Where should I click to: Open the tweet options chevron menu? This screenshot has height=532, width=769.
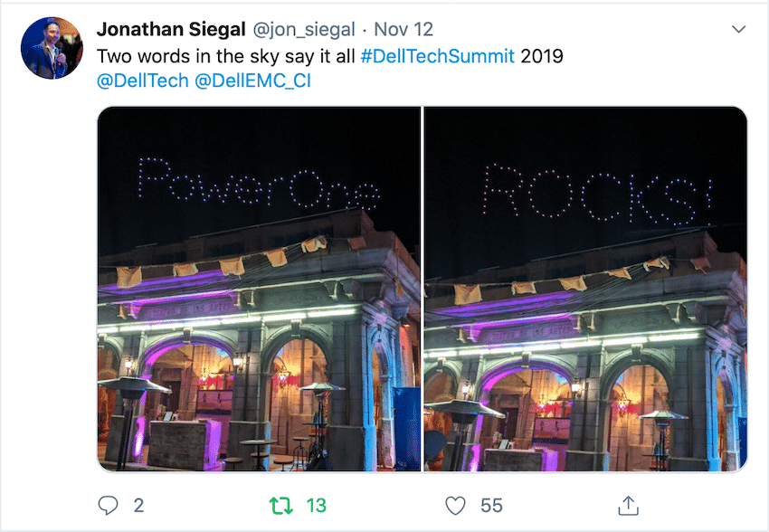point(738,30)
